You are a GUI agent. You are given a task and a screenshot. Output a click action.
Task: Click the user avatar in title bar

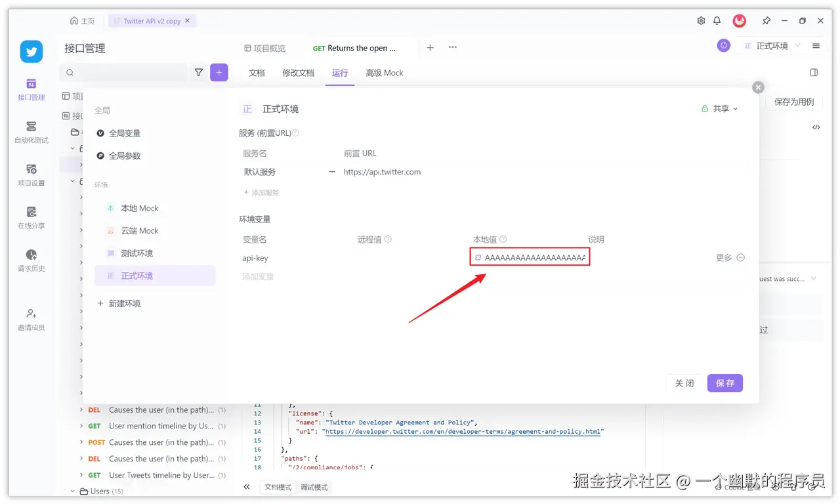click(740, 21)
